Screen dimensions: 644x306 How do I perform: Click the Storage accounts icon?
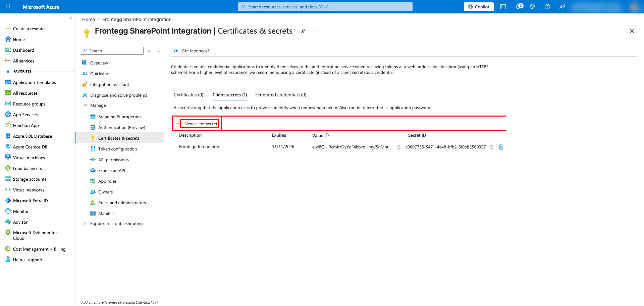coord(8,179)
